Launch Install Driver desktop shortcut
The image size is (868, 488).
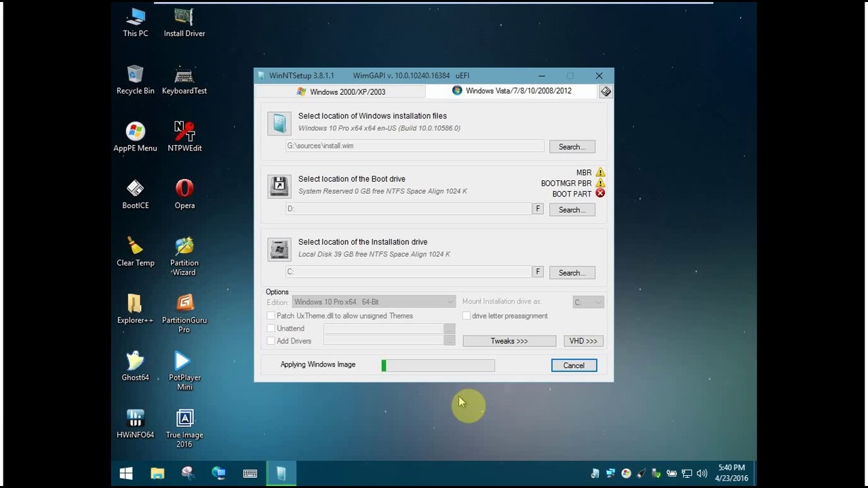[184, 22]
